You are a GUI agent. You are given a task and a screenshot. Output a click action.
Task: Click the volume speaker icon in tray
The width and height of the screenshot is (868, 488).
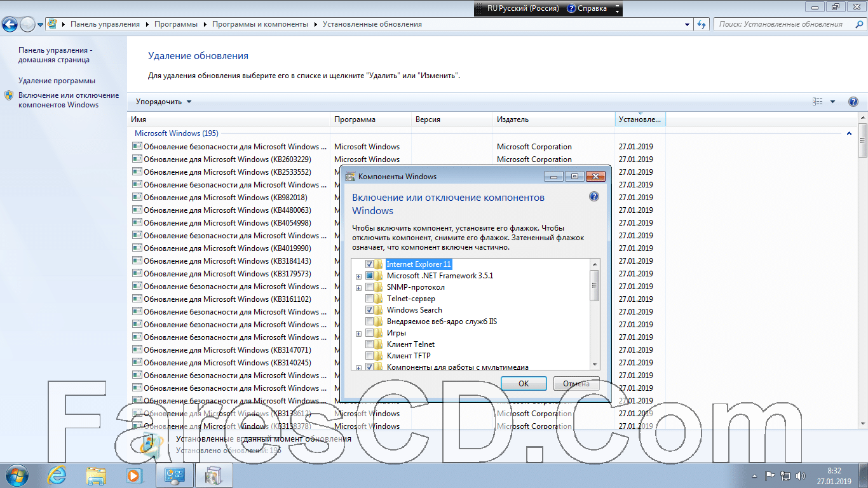[x=802, y=475]
